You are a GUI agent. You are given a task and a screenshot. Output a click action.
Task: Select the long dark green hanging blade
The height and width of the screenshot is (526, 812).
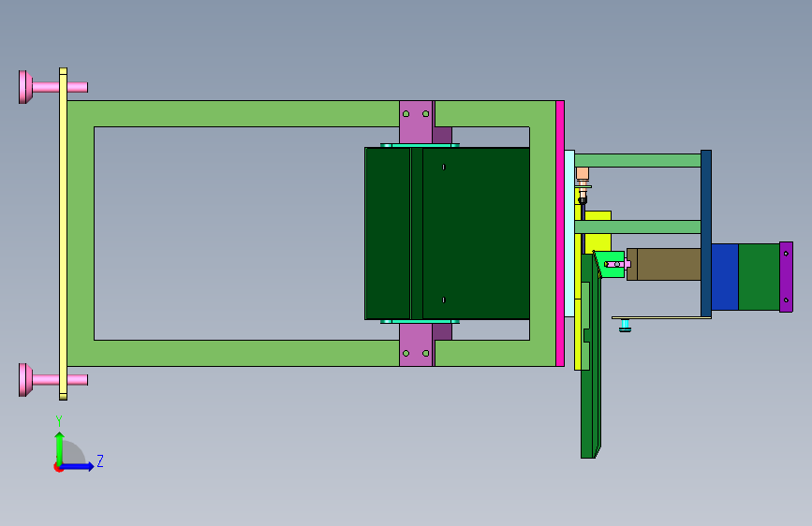(589, 357)
